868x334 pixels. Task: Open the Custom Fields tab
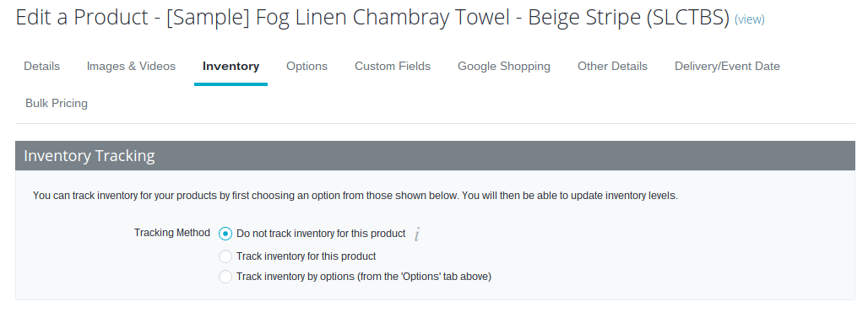point(393,67)
